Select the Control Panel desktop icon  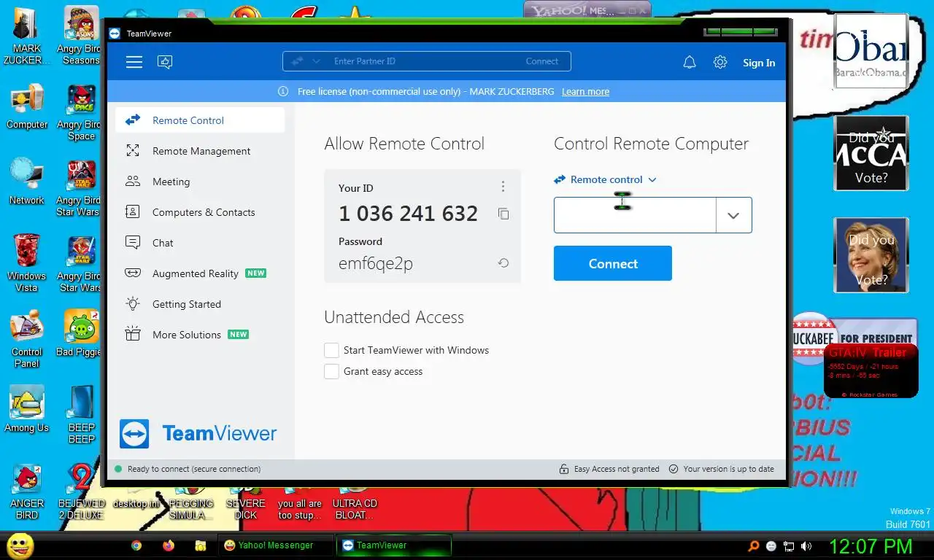(27, 339)
